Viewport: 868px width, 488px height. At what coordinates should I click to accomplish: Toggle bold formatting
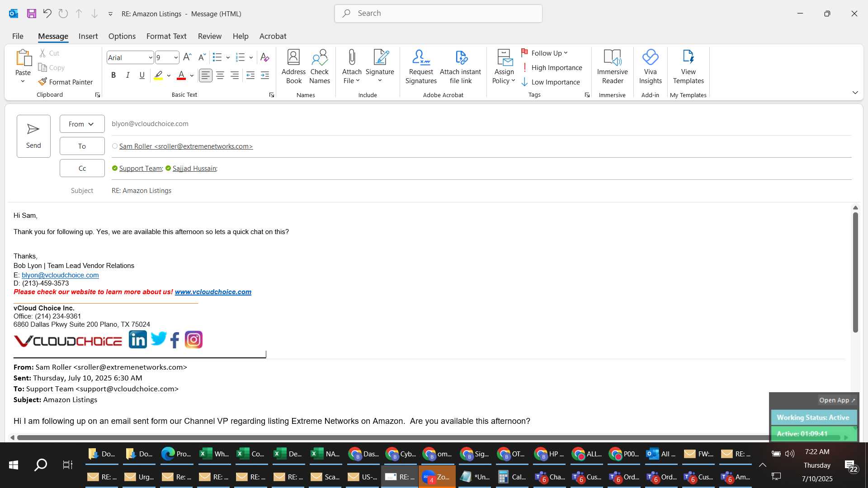113,75
